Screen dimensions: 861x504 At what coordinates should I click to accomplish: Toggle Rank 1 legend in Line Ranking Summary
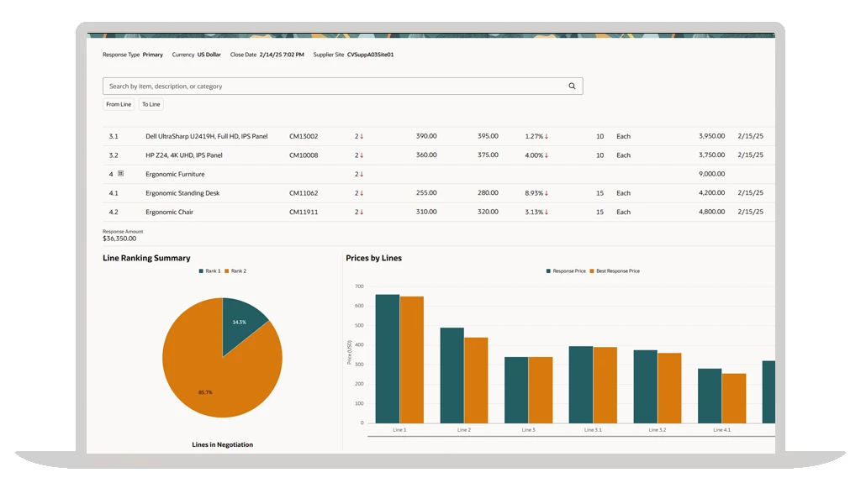click(x=209, y=271)
